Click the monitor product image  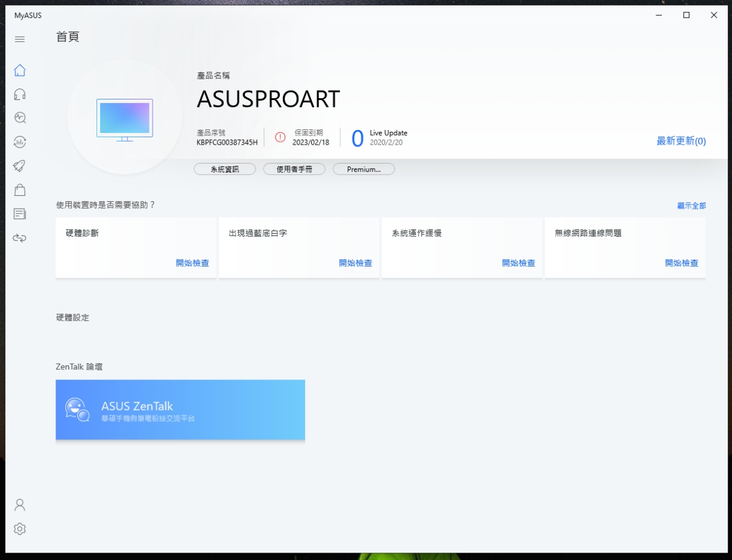coord(125,120)
